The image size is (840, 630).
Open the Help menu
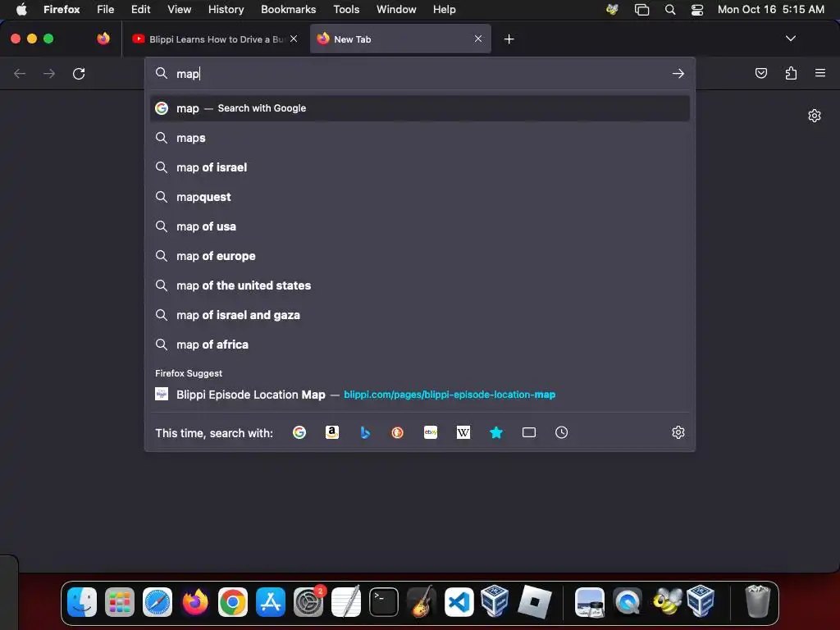[444, 9]
